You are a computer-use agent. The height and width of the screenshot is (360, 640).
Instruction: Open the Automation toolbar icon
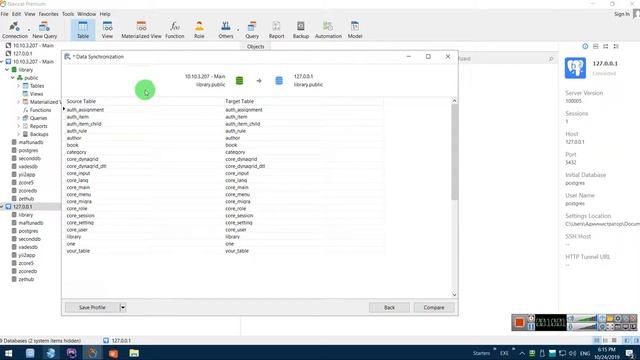(x=328, y=30)
